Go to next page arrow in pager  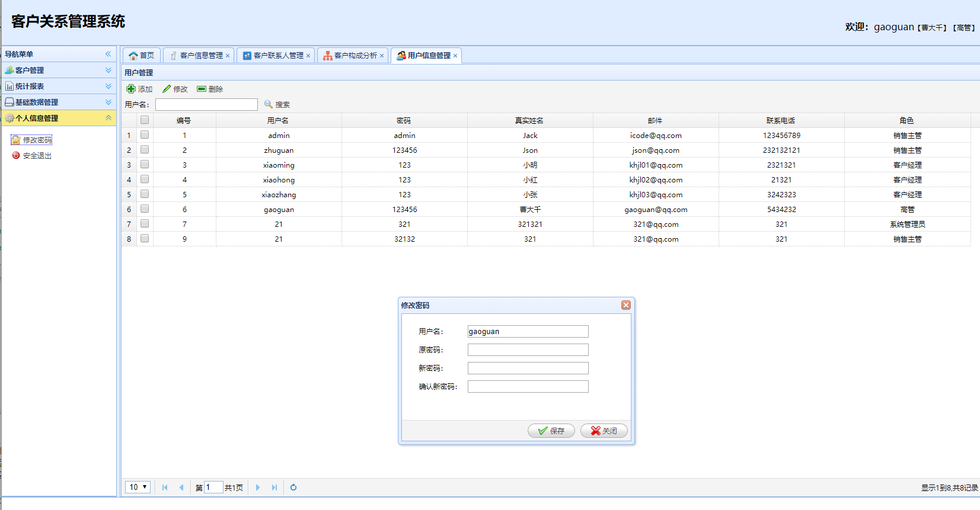point(258,487)
